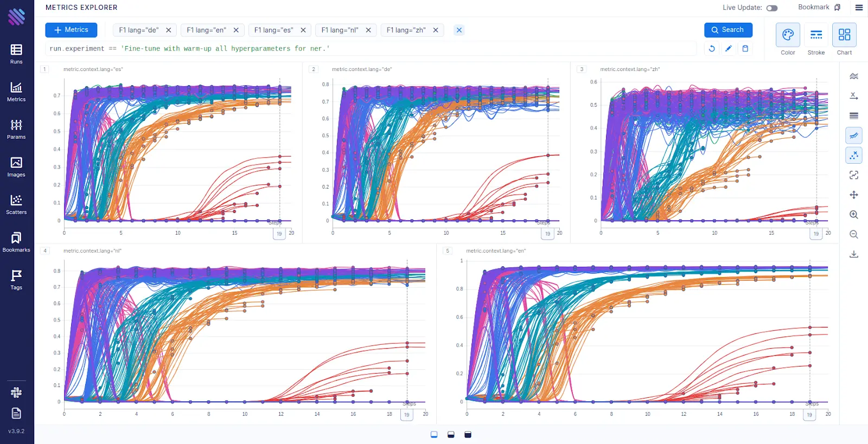868x444 pixels.
Task: Open the Tags page in sidebar
Action: 16,280
